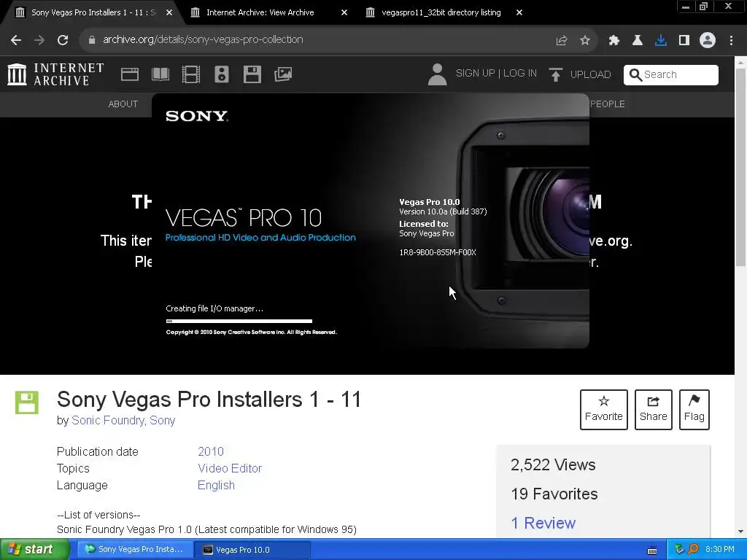747x560 pixels.
Task: Switch to Sony Vegas Pro Insta... taskbar item
Action: [x=135, y=550]
